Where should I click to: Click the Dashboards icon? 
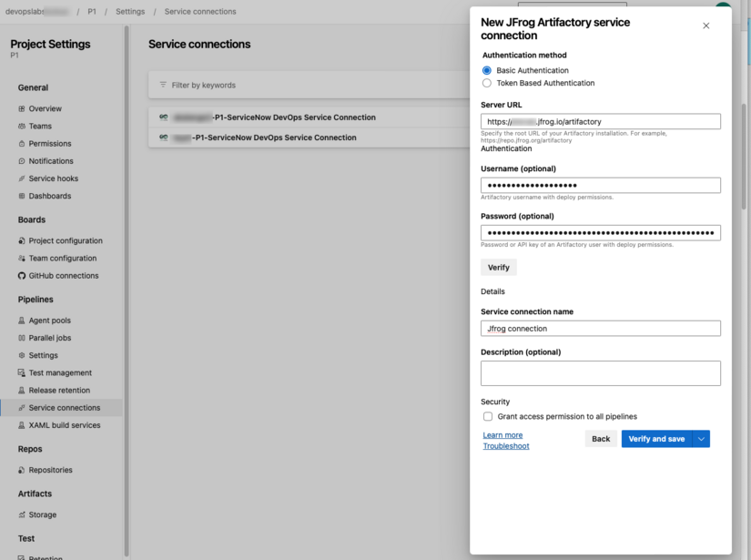(22, 196)
